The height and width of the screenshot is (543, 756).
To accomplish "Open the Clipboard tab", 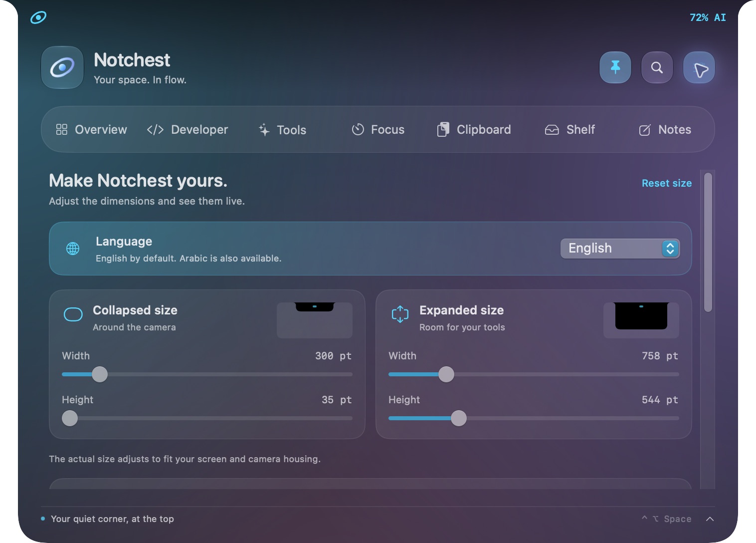I will (x=474, y=130).
